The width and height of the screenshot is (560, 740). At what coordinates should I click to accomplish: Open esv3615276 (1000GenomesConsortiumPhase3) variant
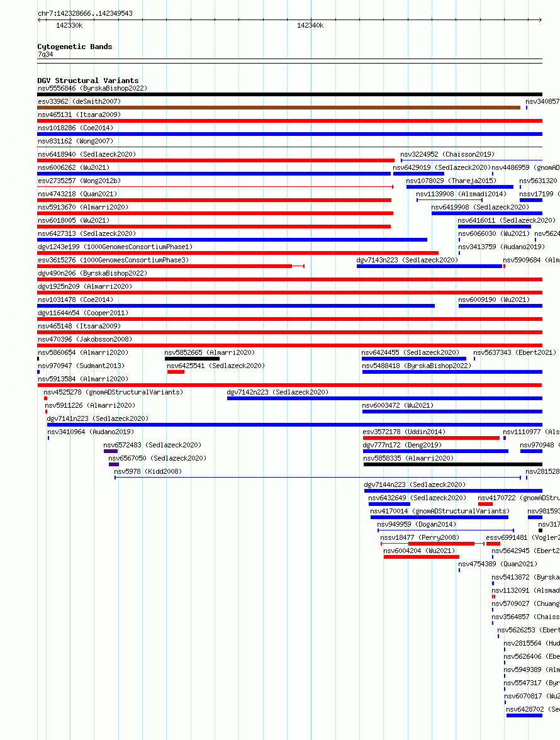113,260
